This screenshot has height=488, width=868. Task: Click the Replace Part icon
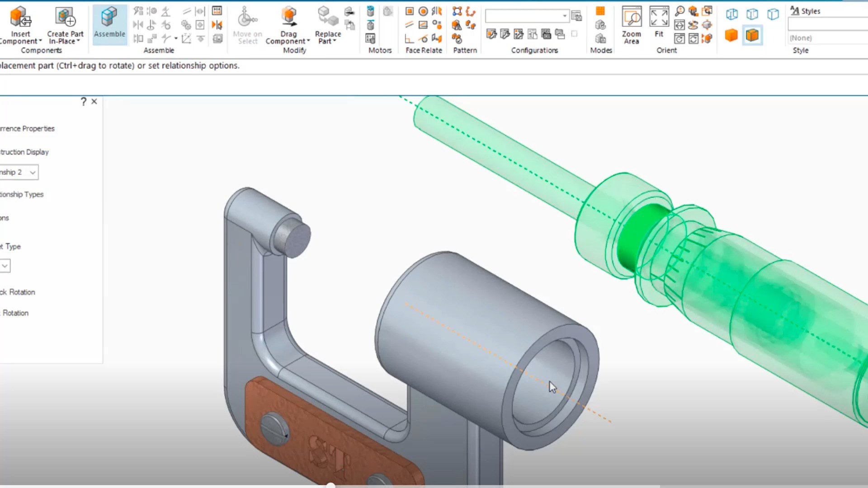click(x=328, y=17)
